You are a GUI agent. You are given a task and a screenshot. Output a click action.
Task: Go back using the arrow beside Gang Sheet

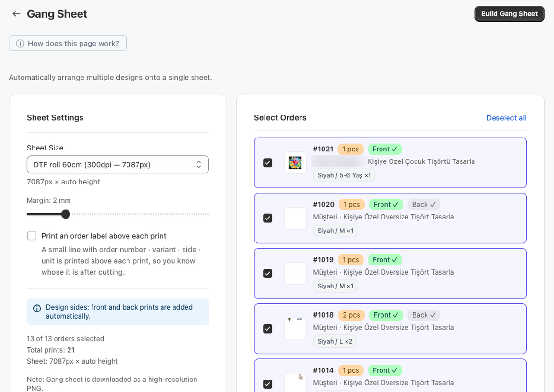[x=16, y=14]
